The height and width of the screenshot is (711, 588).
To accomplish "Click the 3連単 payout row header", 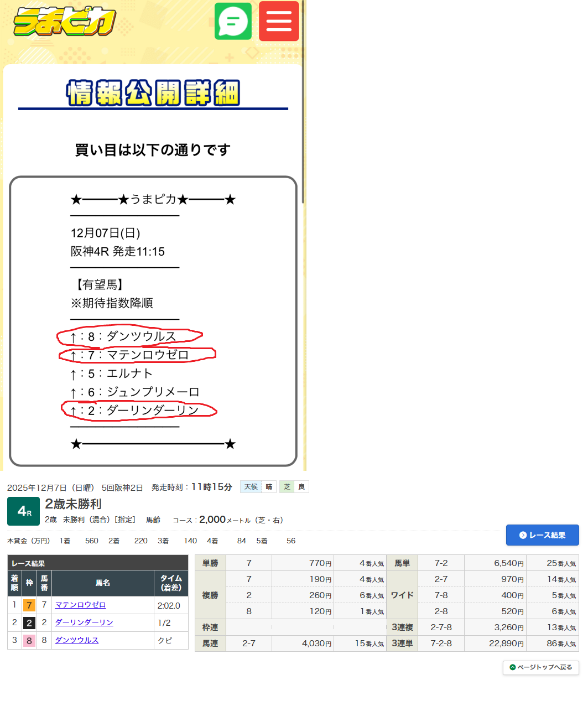I will (402, 643).
